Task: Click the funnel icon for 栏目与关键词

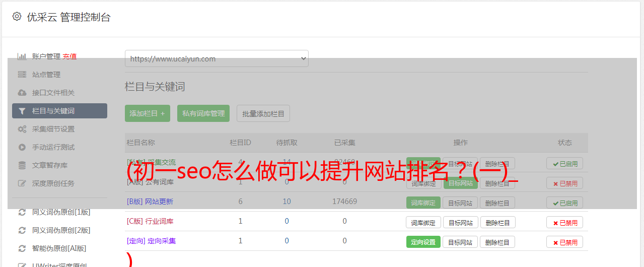Action: click(x=22, y=111)
